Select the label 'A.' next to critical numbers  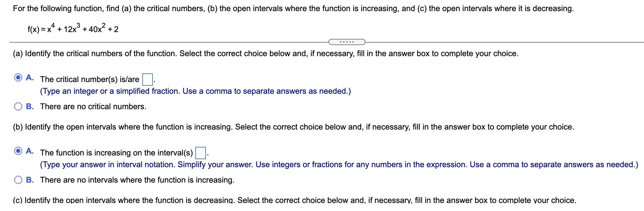click(x=30, y=77)
